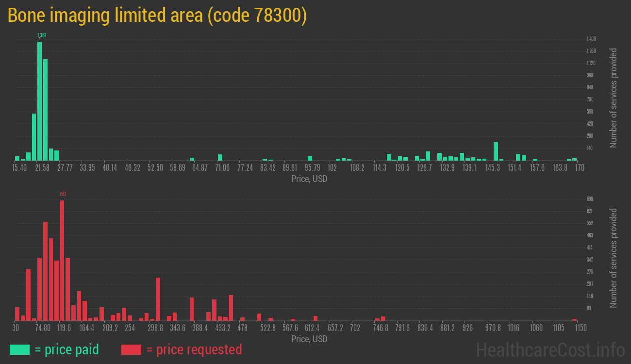The height and width of the screenshot is (364, 631).
Task: Click upper chart 'Number of services provided' label
Action: tap(614, 98)
